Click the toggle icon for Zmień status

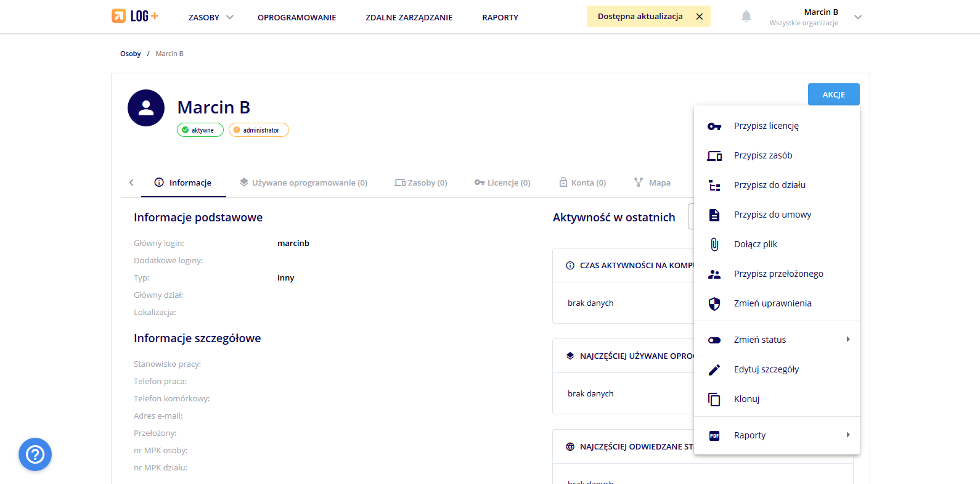coord(714,340)
